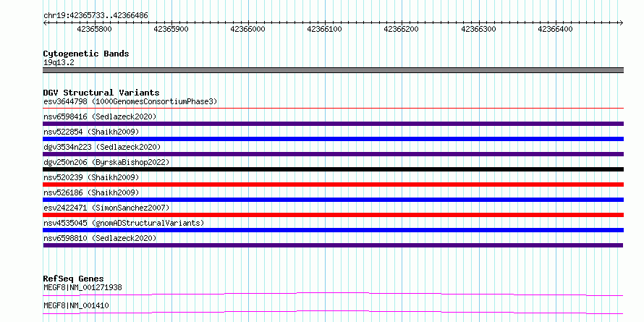Open the nsv520239 (Shaikh2009) label
The width and height of the screenshot is (644, 322).
(x=91, y=177)
